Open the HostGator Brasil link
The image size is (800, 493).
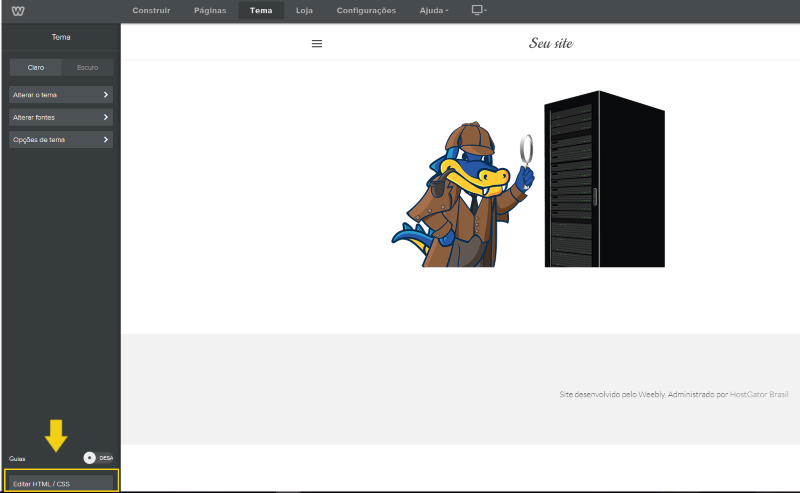point(759,395)
